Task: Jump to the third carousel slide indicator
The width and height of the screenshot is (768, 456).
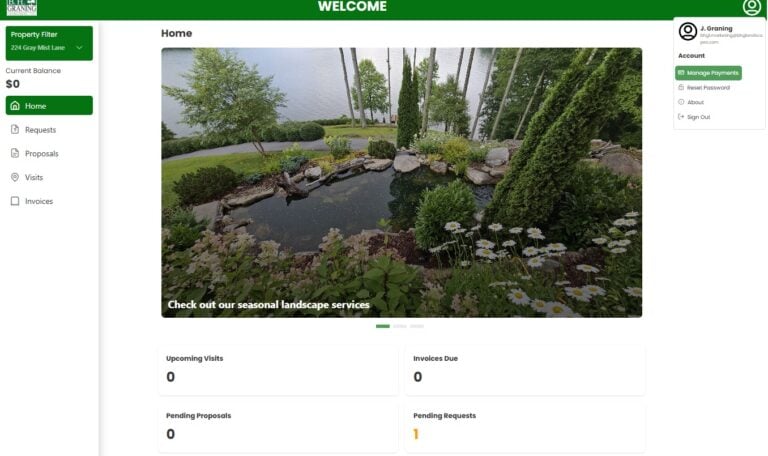Action: pyautogui.click(x=417, y=326)
